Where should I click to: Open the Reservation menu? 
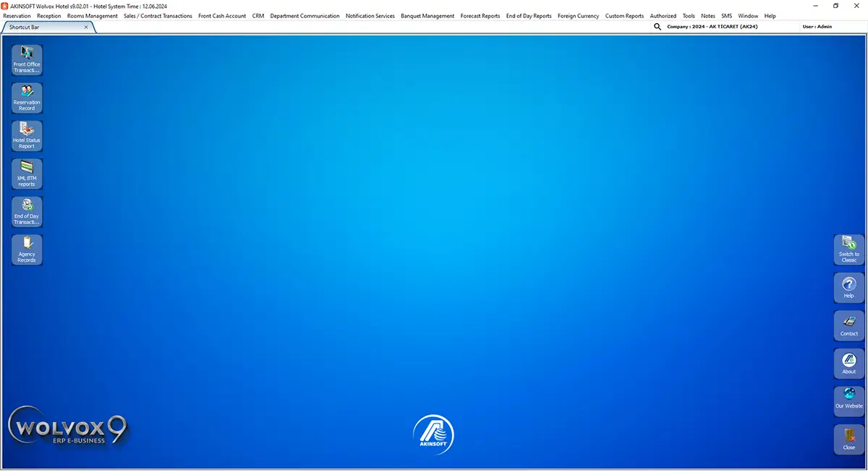[x=17, y=16]
